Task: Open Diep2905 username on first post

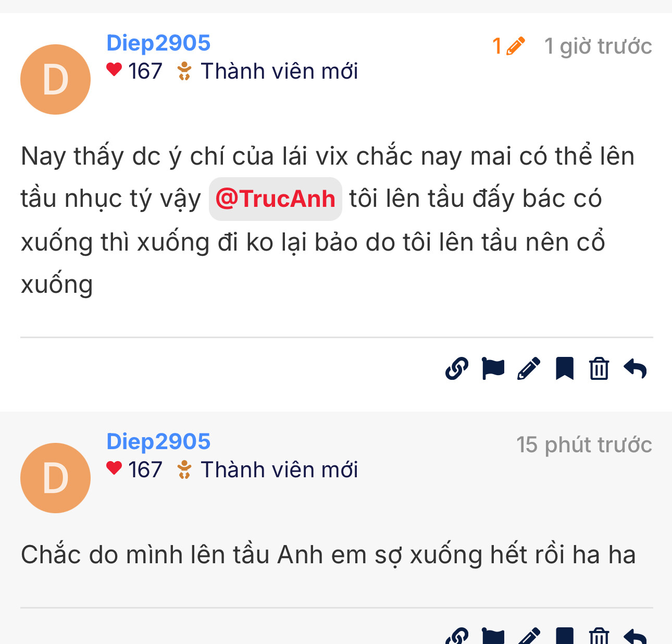Action: [x=158, y=43]
